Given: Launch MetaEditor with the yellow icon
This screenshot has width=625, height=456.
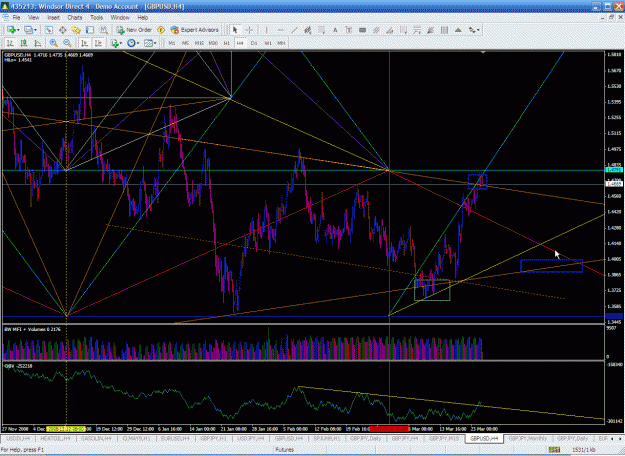Looking at the screenshot, I should [x=161, y=30].
